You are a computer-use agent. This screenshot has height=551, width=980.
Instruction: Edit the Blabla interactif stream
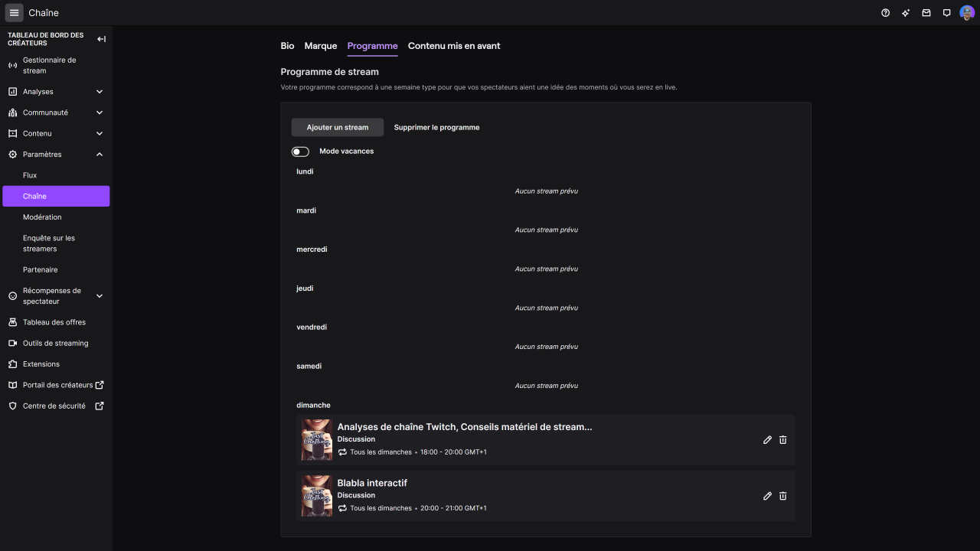coord(767,496)
